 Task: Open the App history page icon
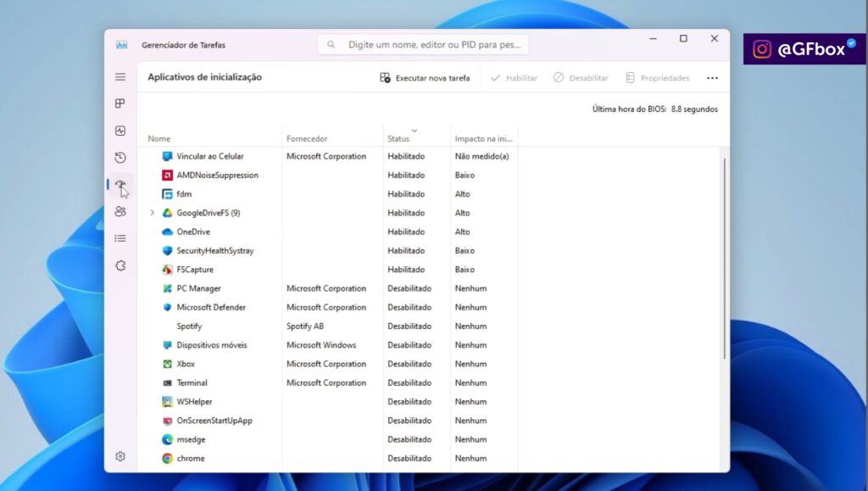pyautogui.click(x=120, y=158)
